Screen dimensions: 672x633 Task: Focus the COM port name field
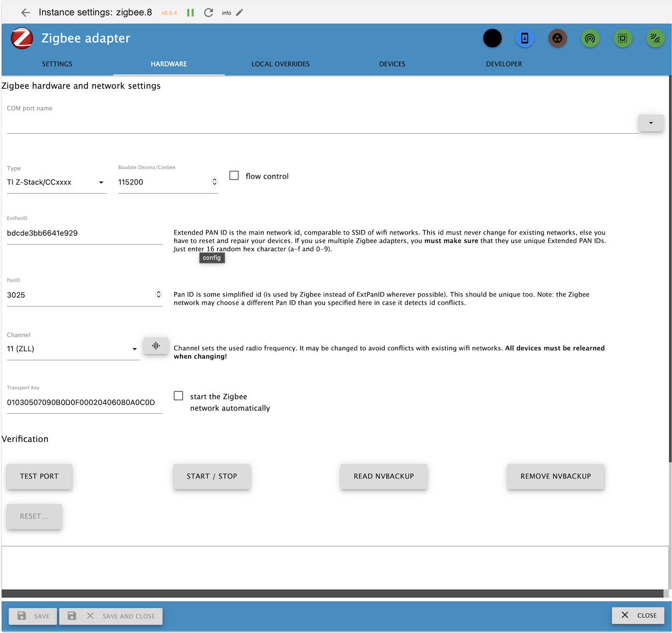[x=322, y=123]
